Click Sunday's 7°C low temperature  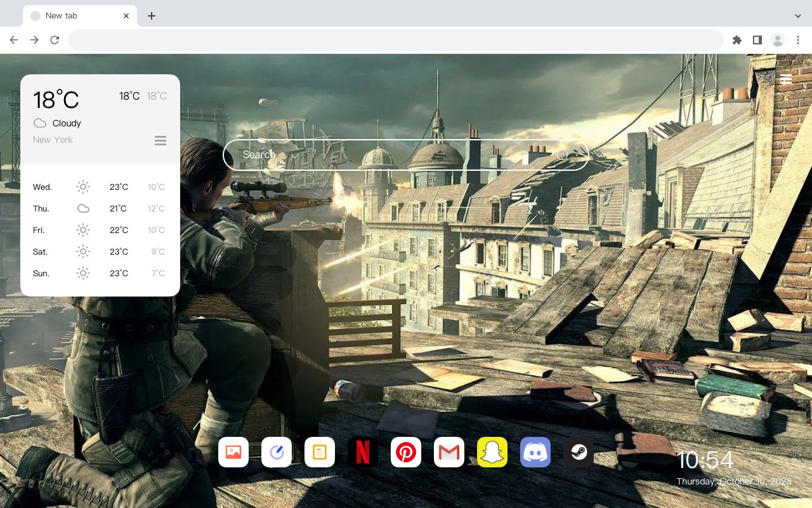(158, 273)
